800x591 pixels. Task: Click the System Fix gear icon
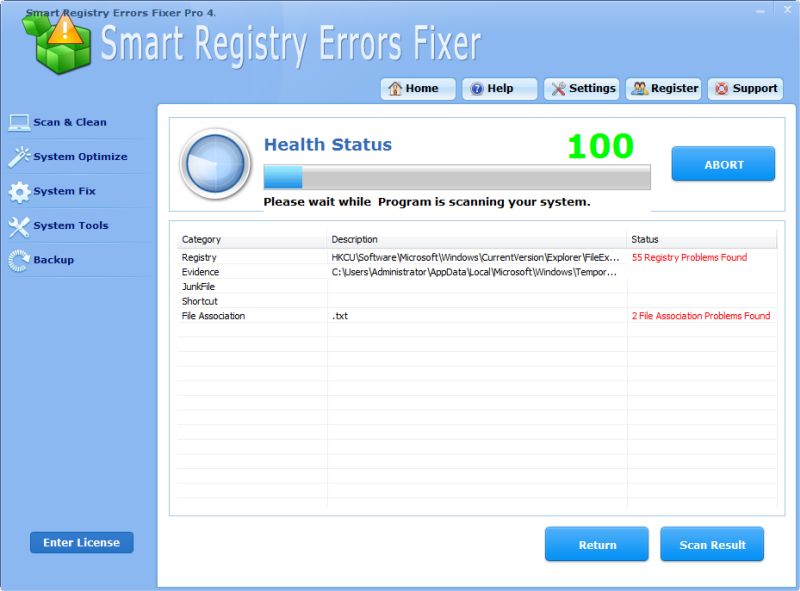(18, 192)
